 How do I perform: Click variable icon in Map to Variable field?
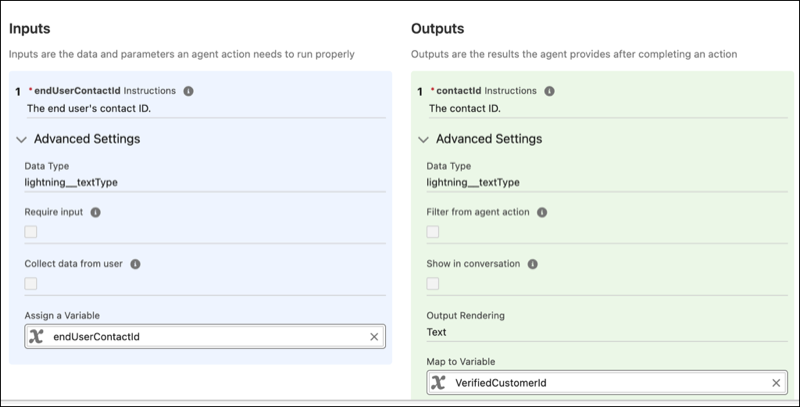(438, 383)
